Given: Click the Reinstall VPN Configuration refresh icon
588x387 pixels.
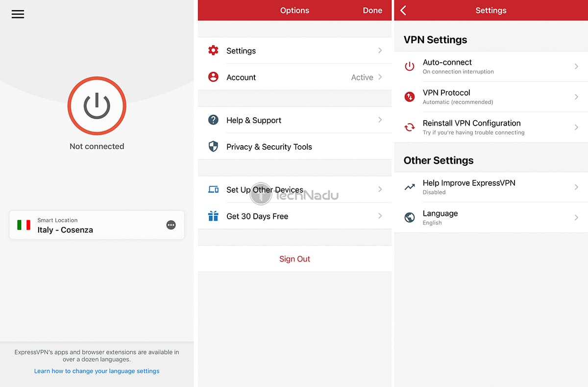Looking at the screenshot, I should (x=410, y=128).
